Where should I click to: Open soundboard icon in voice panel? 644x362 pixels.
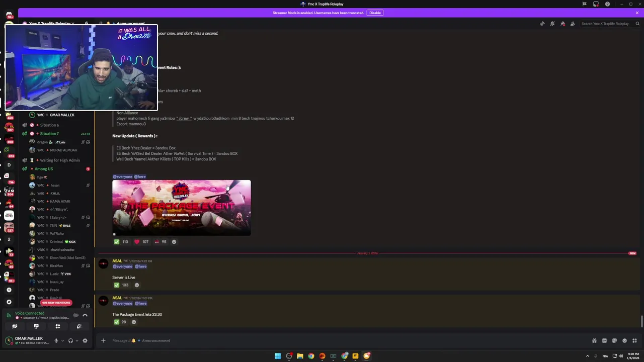tap(79, 326)
